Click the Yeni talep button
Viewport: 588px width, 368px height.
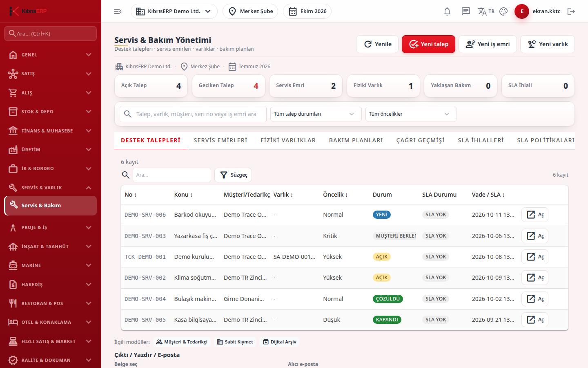(x=428, y=44)
